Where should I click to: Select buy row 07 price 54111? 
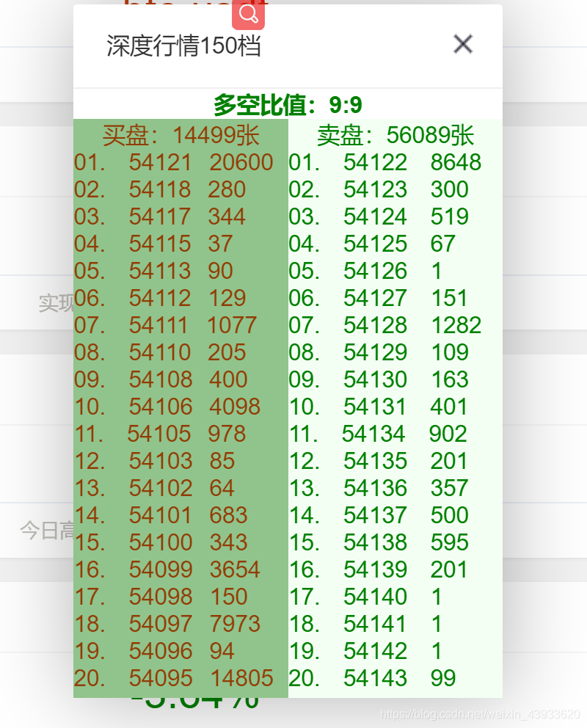[158, 325]
